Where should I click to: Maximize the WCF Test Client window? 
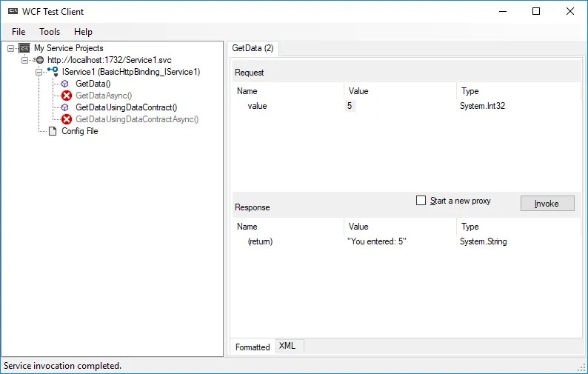[x=536, y=11]
